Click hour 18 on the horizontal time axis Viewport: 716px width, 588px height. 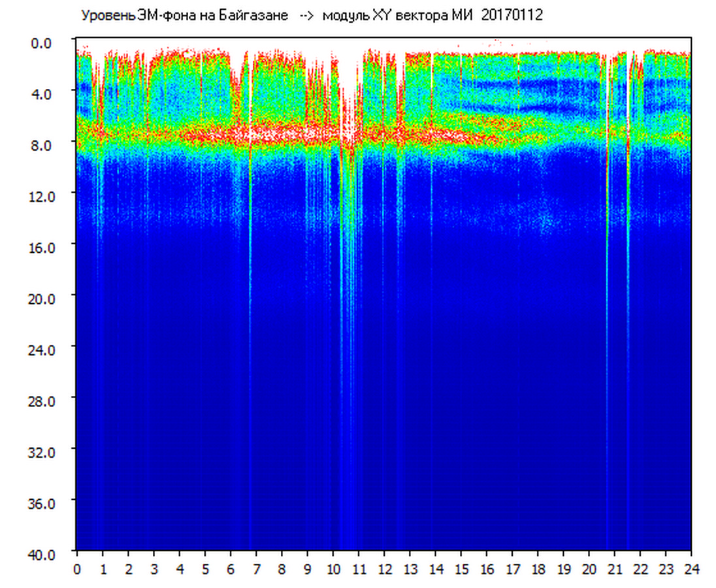(x=538, y=569)
